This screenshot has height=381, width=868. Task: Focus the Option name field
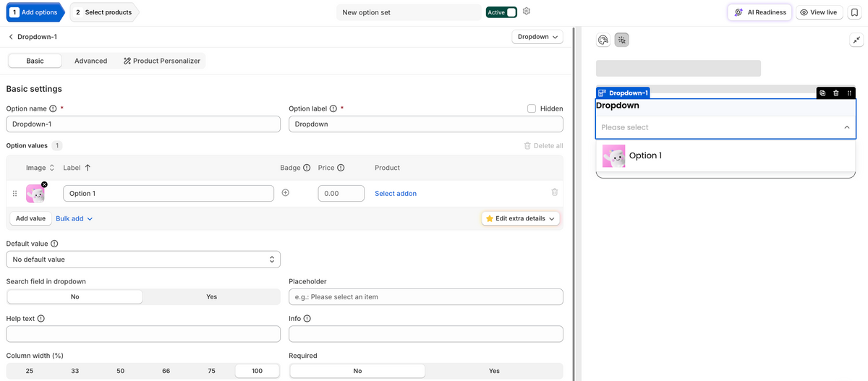point(143,124)
